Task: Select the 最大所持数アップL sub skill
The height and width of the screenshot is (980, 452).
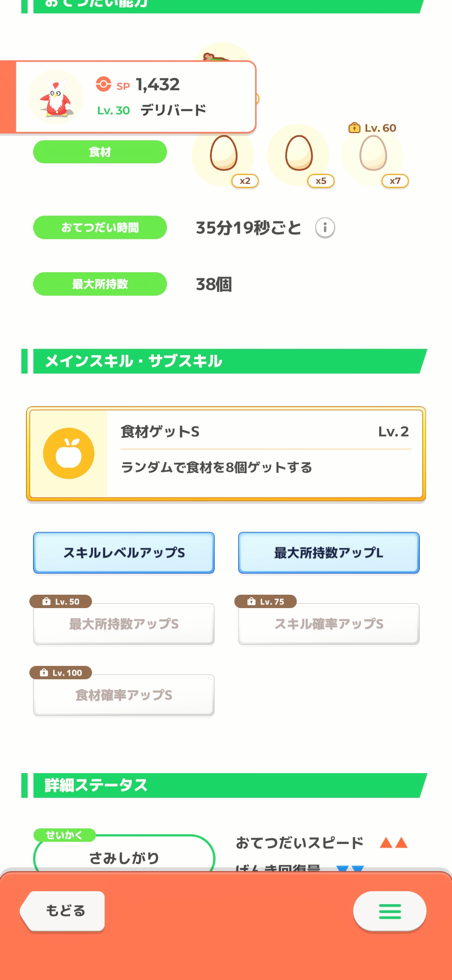Action: coord(329,553)
